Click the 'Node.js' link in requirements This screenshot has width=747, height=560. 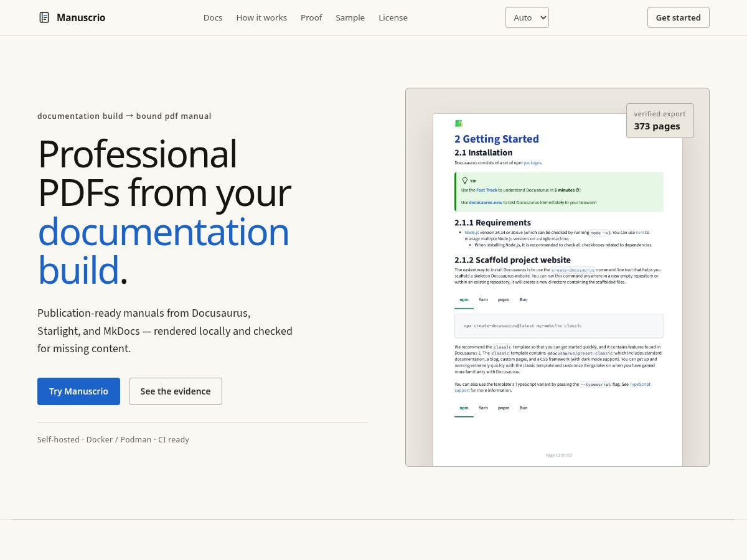coord(472,233)
